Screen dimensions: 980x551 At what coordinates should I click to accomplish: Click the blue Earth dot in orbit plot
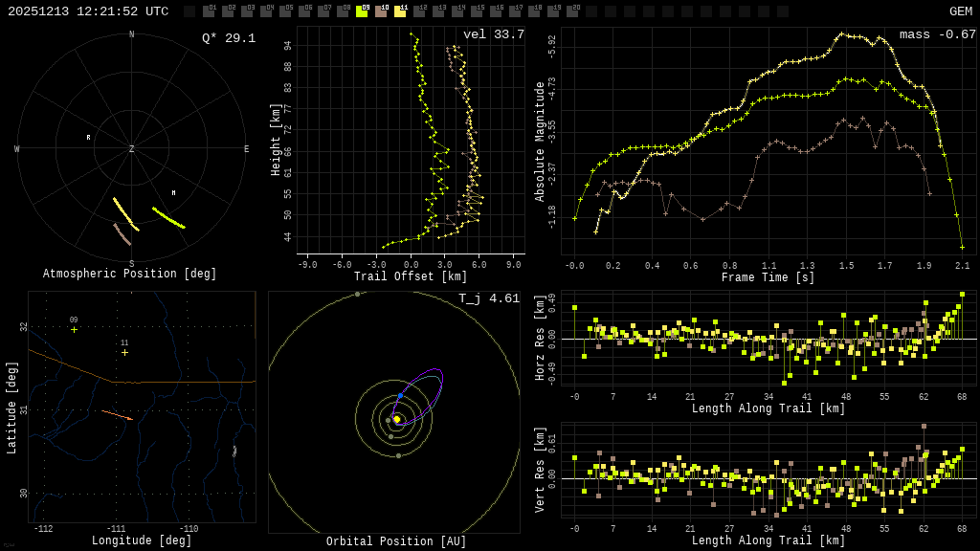[400, 395]
